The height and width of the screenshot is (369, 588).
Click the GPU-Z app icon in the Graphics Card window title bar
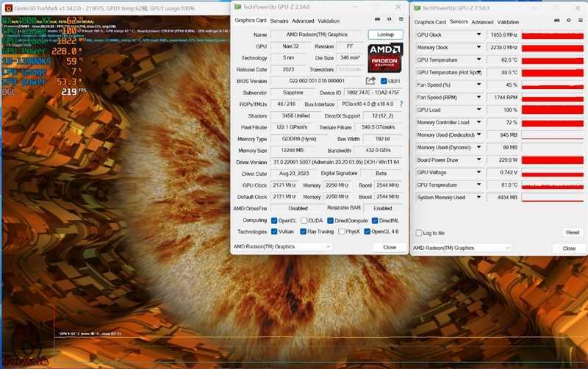[237, 7]
